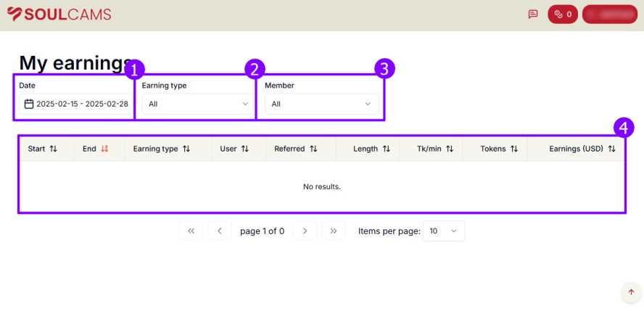Sort the table by User
This screenshot has width=644, height=311.
(x=234, y=149)
